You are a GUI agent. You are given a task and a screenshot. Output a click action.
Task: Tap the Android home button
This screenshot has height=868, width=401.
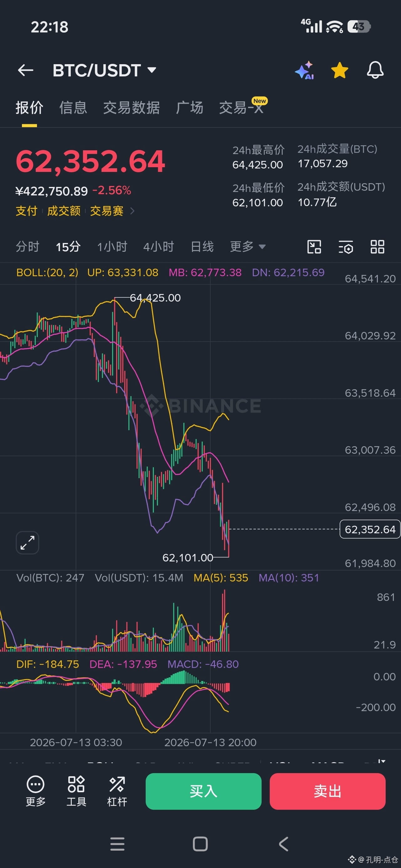200,844
